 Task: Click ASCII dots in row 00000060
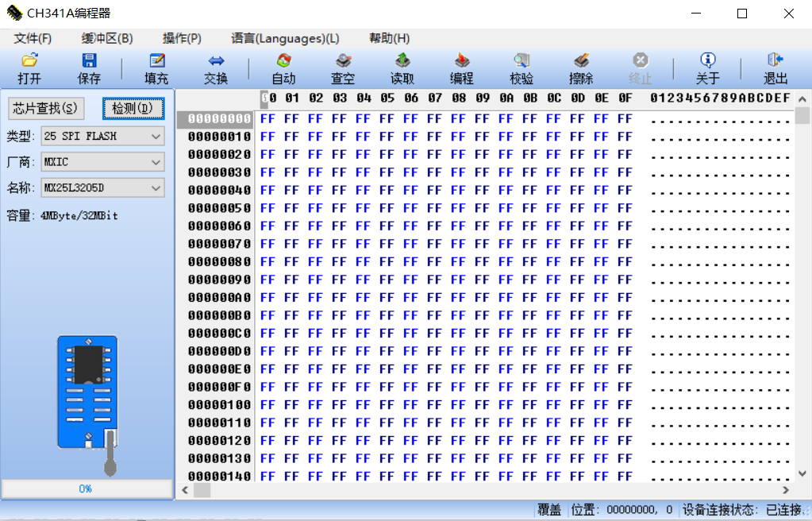[721, 228]
